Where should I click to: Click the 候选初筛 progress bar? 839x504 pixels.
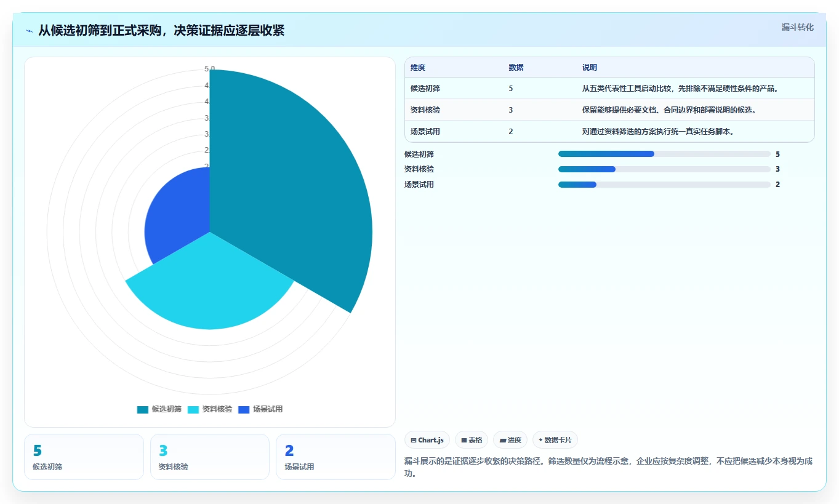click(x=664, y=154)
